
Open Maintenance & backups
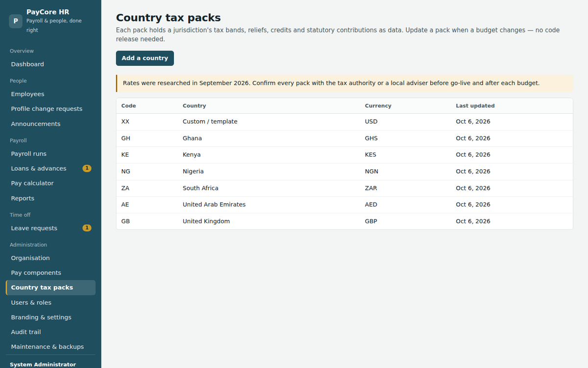coord(50,347)
